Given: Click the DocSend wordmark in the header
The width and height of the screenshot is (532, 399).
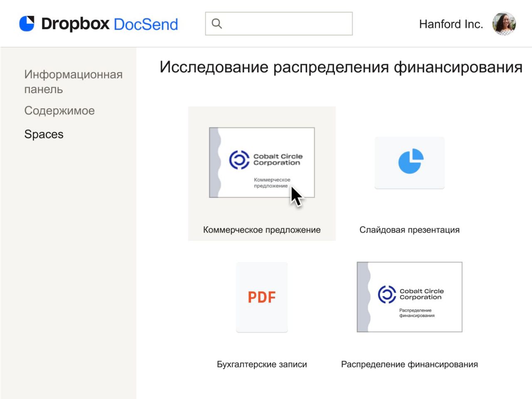Looking at the screenshot, I should tap(145, 25).
